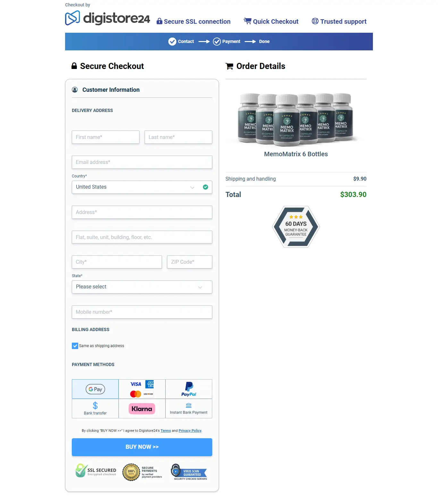The height and width of the screenshot is (504, 438).
Task: Click the BUY NOW >> button
Action: point(142,447)
